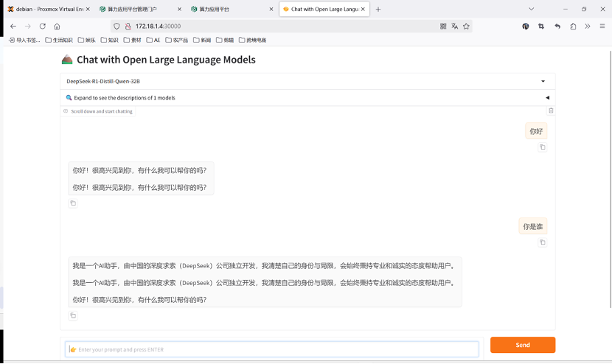
Task: Minimize the browser window
Action: [x=565, y=9]
